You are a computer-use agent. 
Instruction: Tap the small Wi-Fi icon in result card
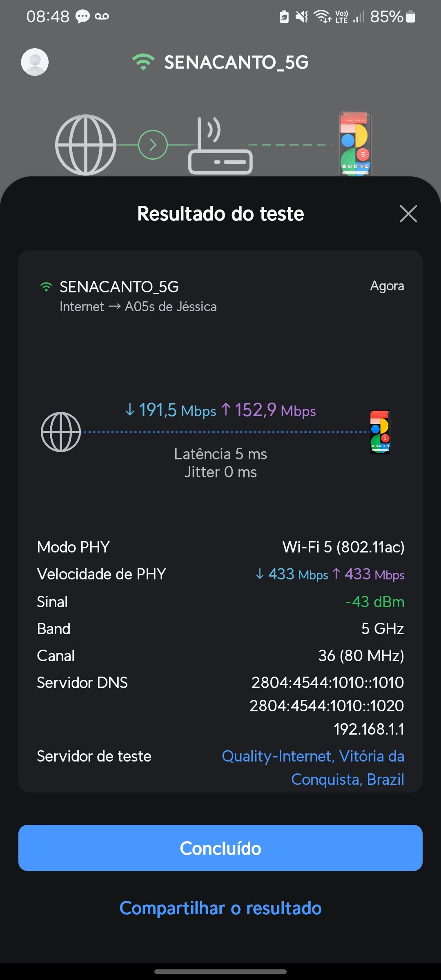pos(46,287)
